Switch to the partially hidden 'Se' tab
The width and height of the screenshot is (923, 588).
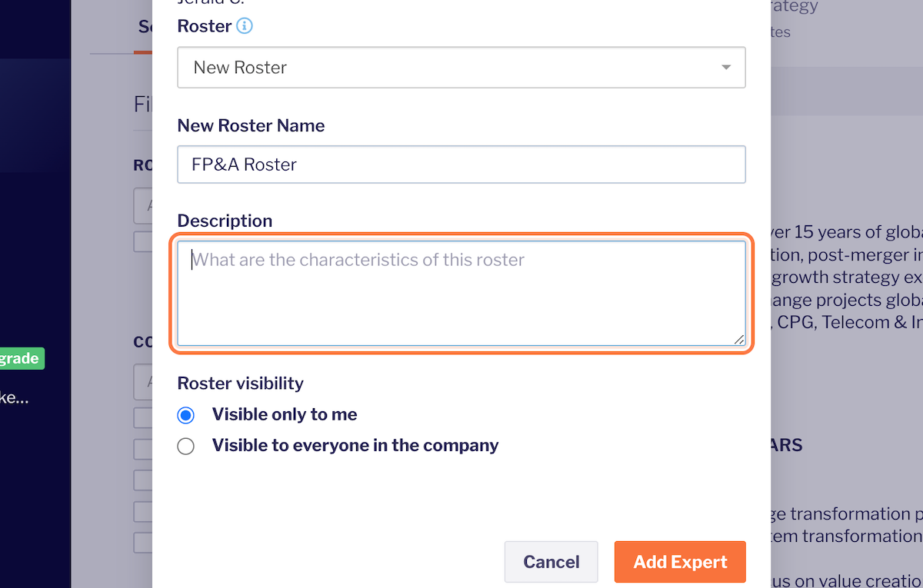(x=145, y=27)
